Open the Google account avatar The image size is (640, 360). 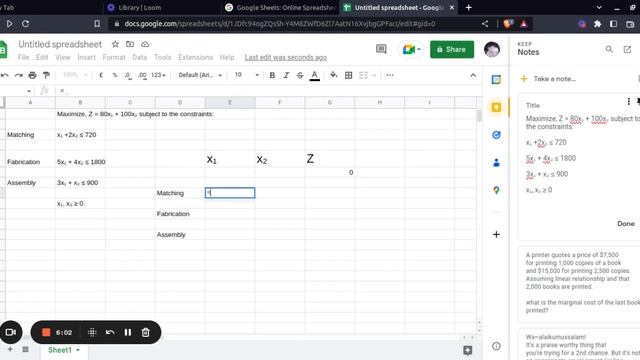point(492,49)
